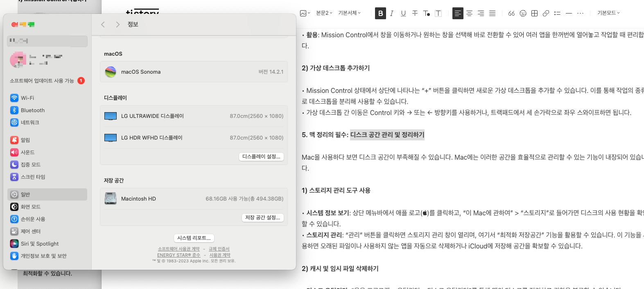The image size is (644, 289).
Task: Toggle italic formatting in the editor
Action: 392,14
